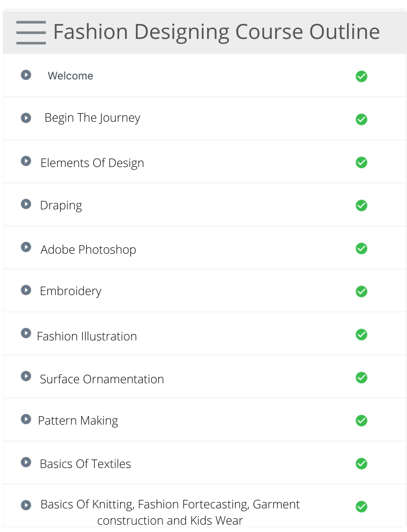Screen dimensions: 407x532
Task: Toggle completion checkmark for Elements Of Design
Action: click(361, 162)
